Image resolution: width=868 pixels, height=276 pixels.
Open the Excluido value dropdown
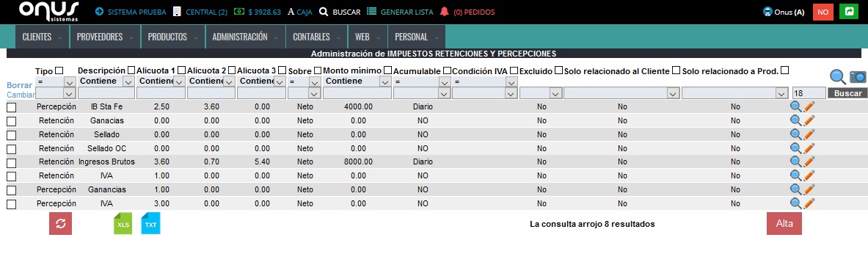pos(541,93)
